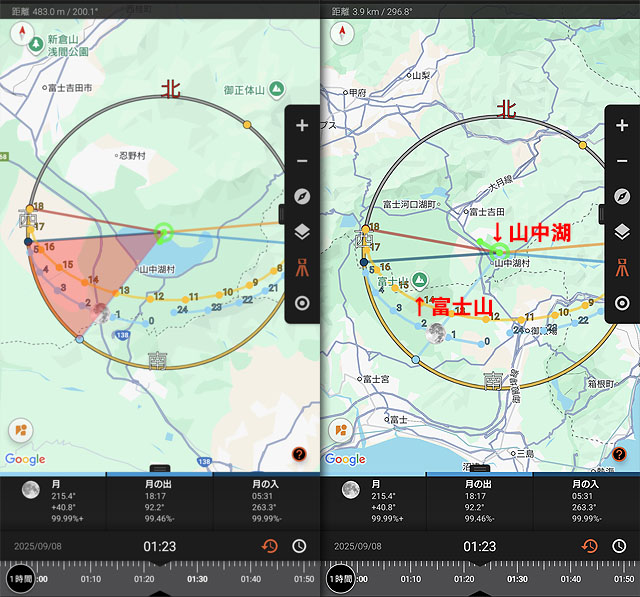Open help question mark on left screen

click(x=299, y=454)
